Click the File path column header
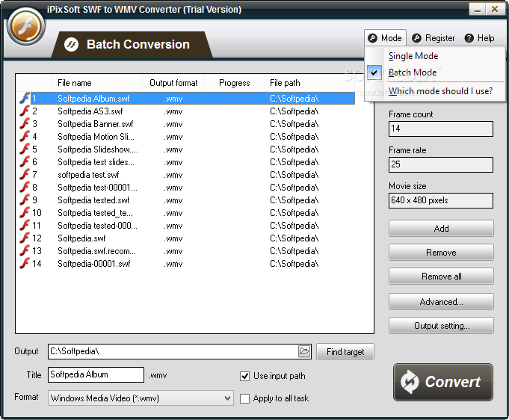The height and width of the screenshot is (420, 509). [309, 83]
